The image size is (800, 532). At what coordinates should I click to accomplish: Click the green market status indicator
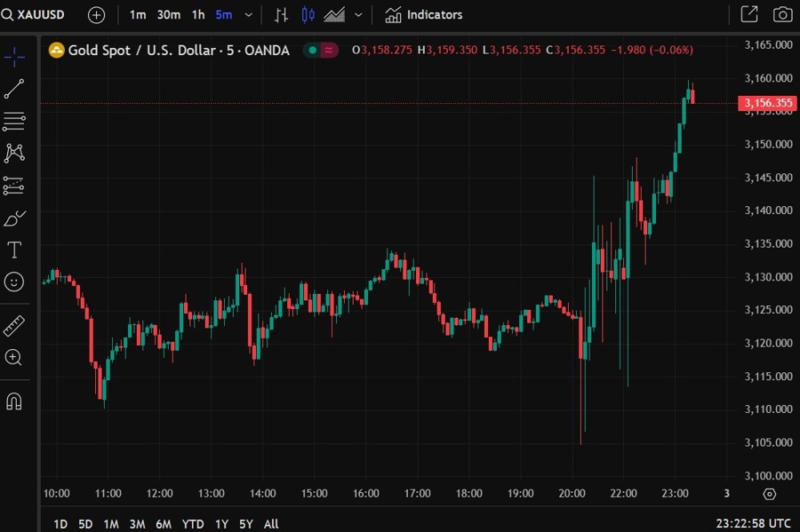tap(313, 50)
